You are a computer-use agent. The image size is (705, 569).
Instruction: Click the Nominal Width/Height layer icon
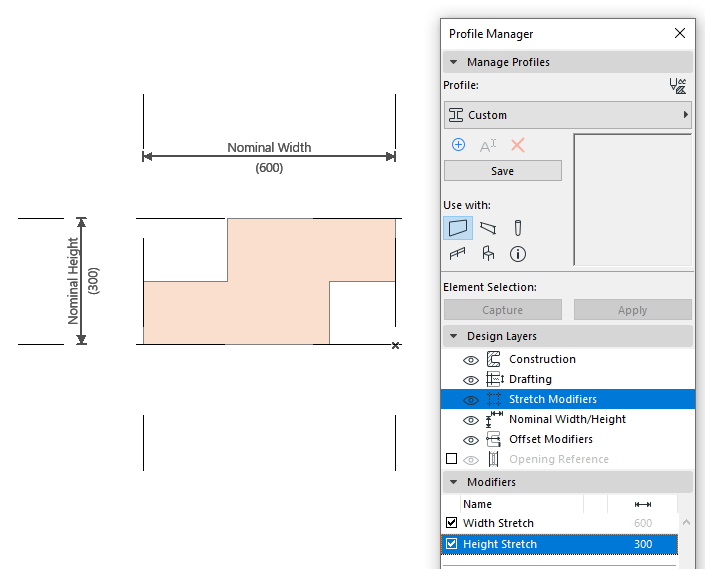[x=494, y=419]
